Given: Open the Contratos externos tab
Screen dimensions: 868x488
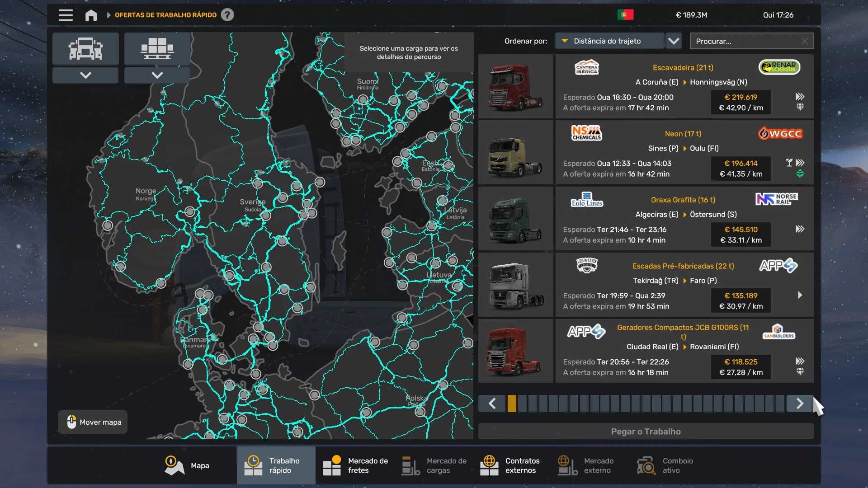Looking at the screenshot, I should point(510,465).
